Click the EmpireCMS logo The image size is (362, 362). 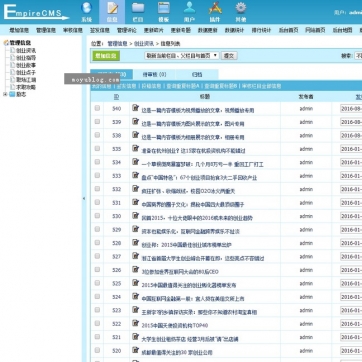click(36, 12)
